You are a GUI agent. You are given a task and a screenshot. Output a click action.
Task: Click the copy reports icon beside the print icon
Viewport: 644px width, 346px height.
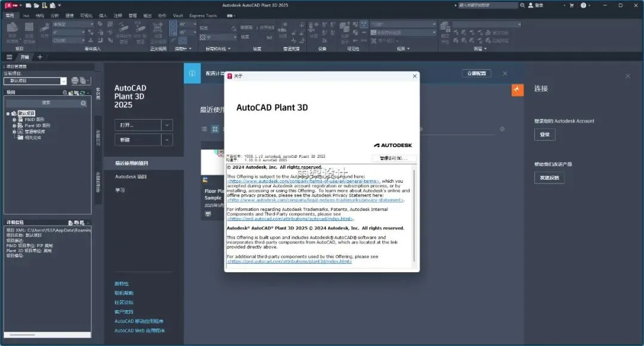[83, 81]
